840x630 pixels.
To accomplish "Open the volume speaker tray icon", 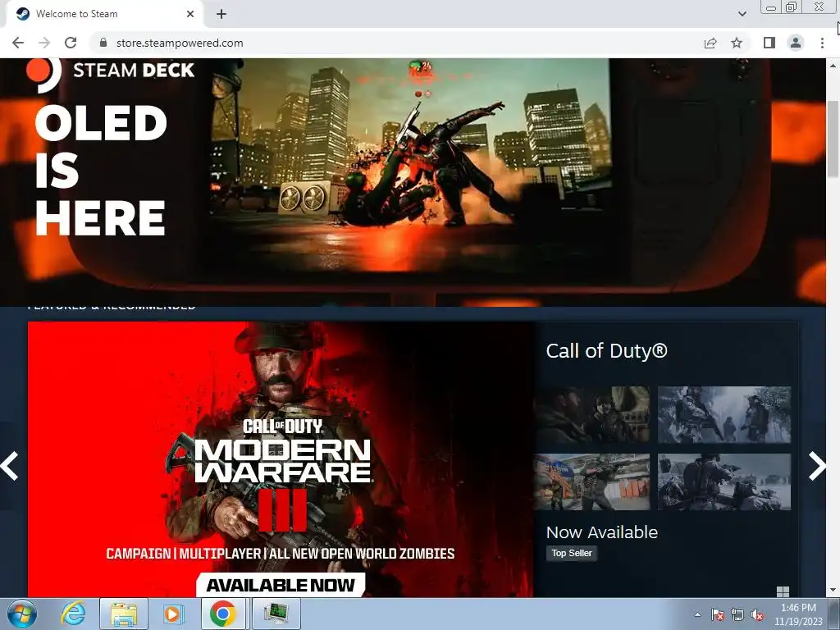I will point(757,614).
